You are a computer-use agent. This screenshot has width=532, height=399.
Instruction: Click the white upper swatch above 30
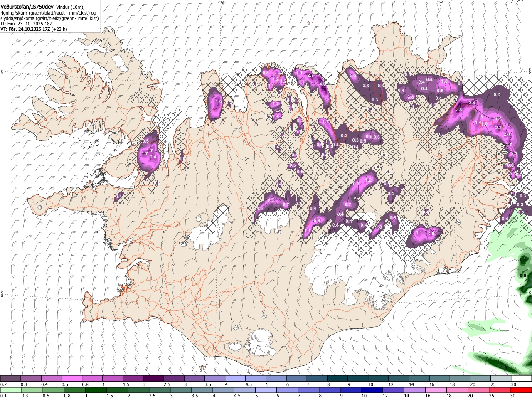522,379
